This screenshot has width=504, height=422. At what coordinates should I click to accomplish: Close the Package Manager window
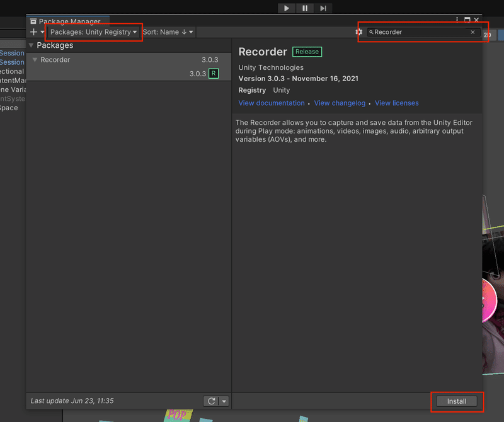click(x=476, y=20)
